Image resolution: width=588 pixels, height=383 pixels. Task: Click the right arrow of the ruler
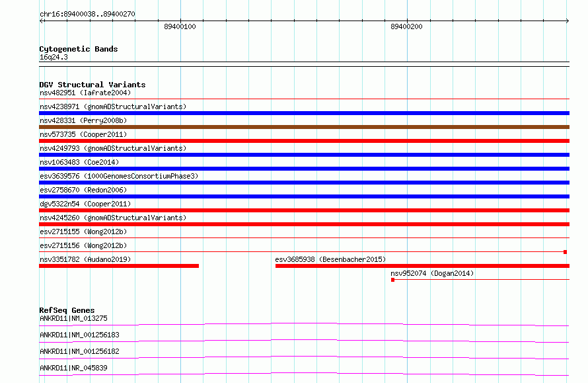(567, 21)
